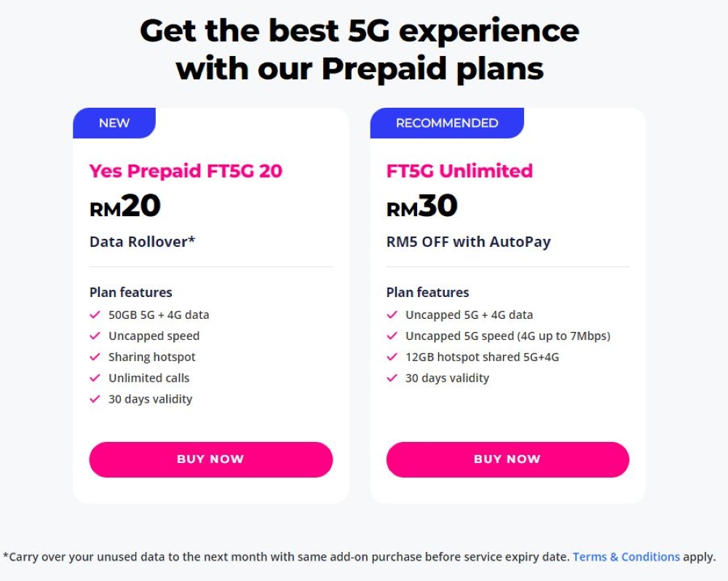The image size is (728, 581).
Task: Buy the FT5G Unlimited plan
Action: 507,459
